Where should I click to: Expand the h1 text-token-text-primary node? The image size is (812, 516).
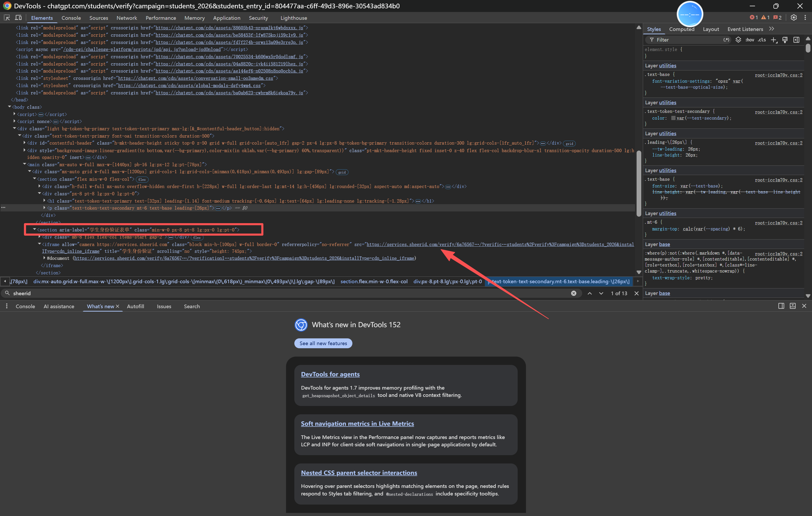(x=45, y=201)
